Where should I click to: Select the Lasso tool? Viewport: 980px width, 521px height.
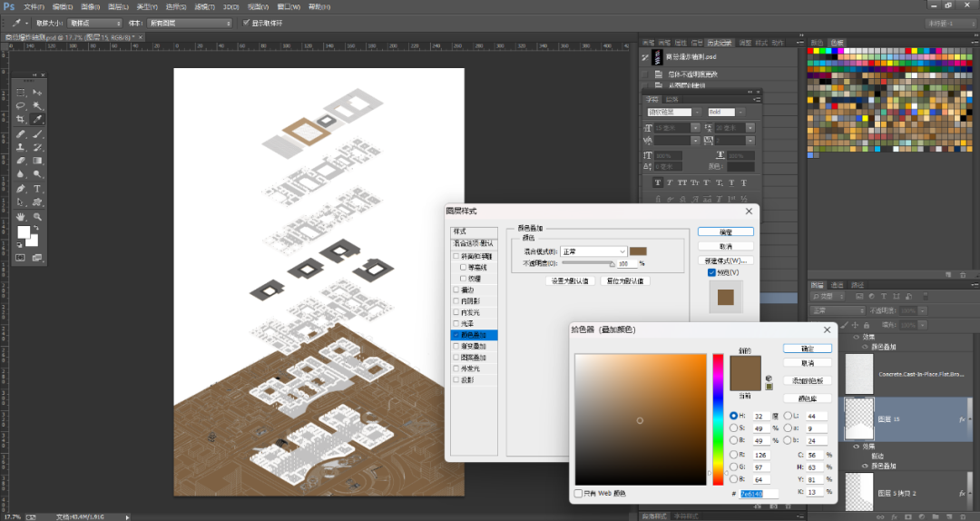(21, 105)
